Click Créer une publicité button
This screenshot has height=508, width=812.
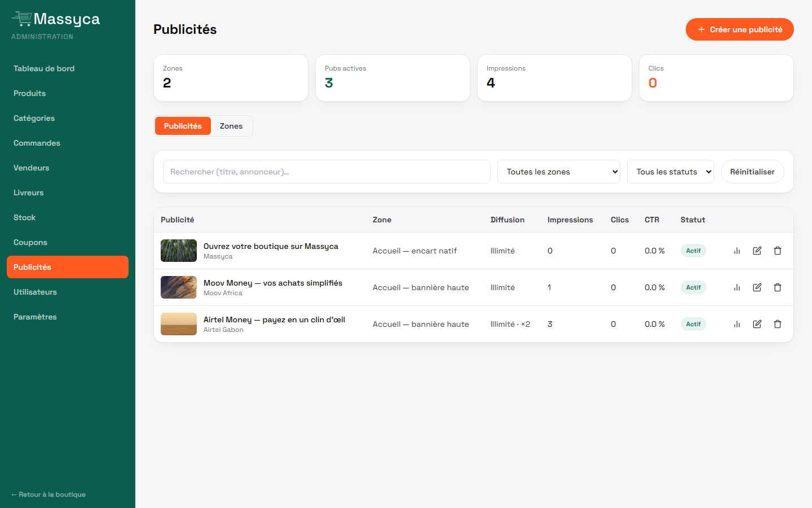click(x=740, y=29)
